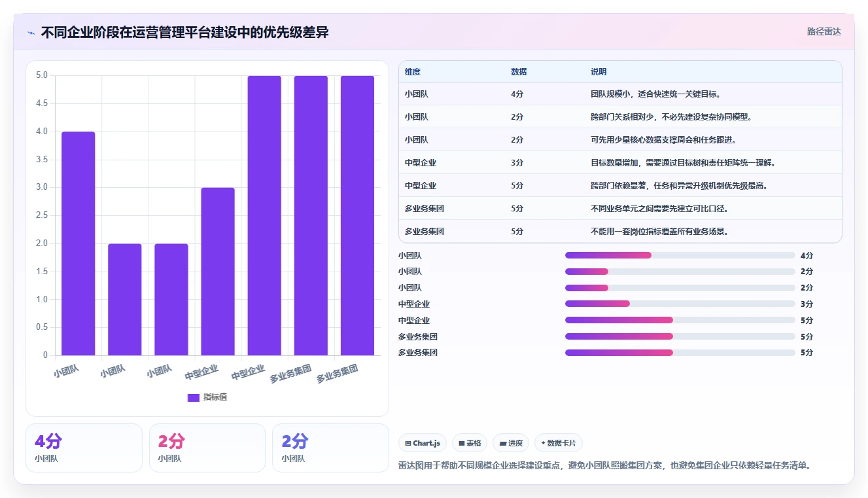Image resolution: width=868 pixels, height=498 pixels.
Task: Click the 路径雷达 label in the header
Action: (x=824, y=31)
